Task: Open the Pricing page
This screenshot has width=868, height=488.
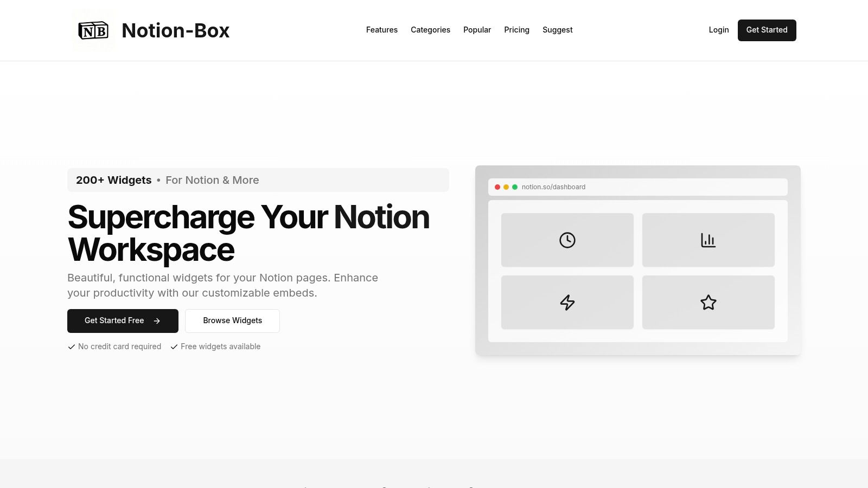Action: (516, 30)
